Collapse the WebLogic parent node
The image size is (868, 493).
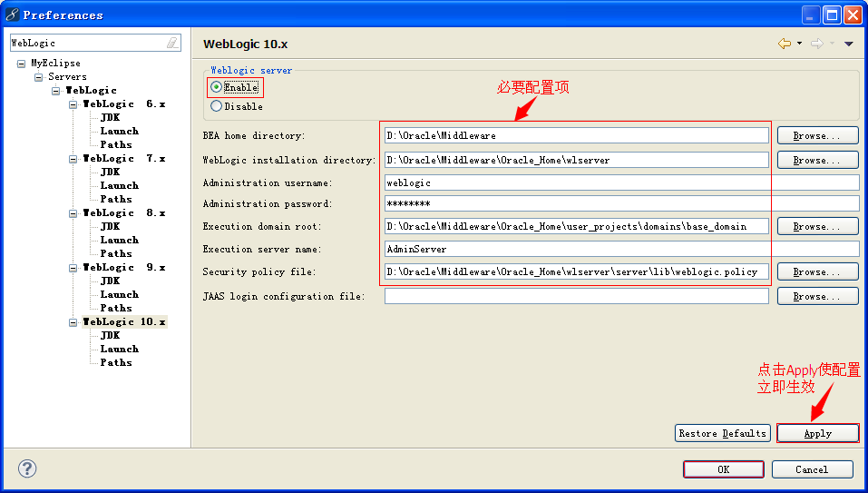pos(56,91)
